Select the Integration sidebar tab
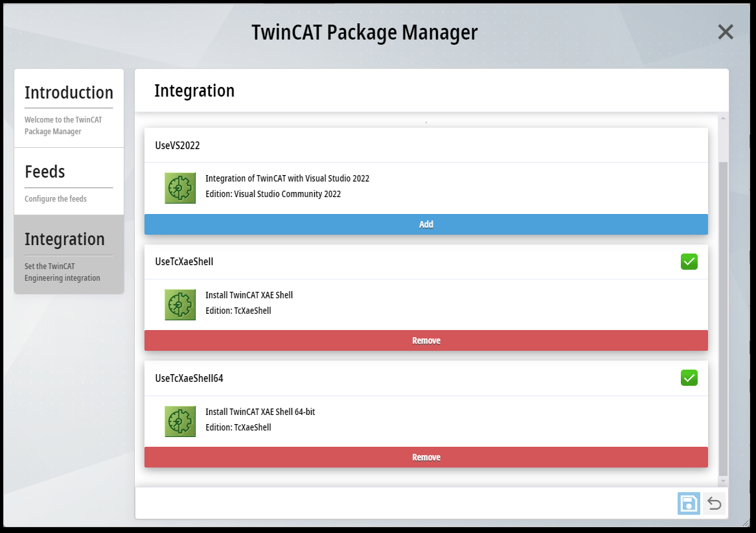756x533 pixels. tap(69, 254)
